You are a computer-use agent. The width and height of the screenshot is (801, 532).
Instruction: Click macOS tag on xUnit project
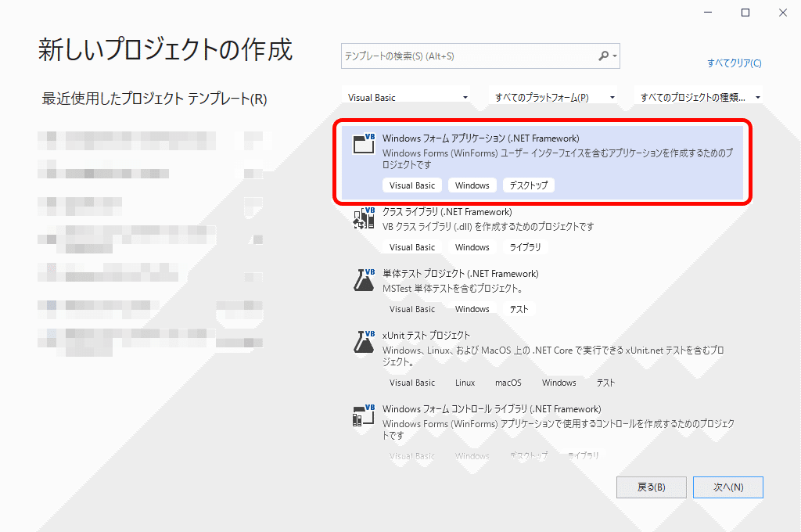point(508,383)
